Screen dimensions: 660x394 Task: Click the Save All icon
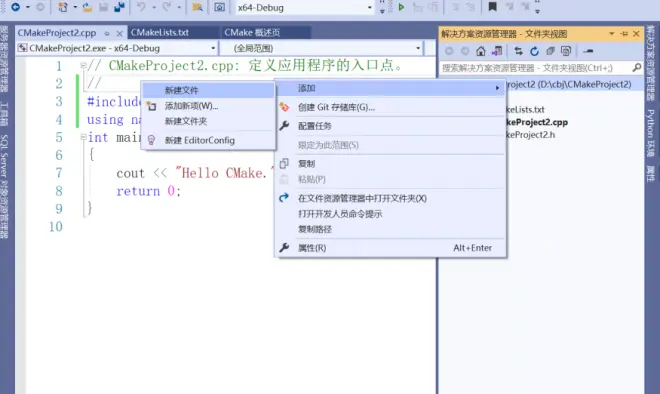tap(120, 7)
